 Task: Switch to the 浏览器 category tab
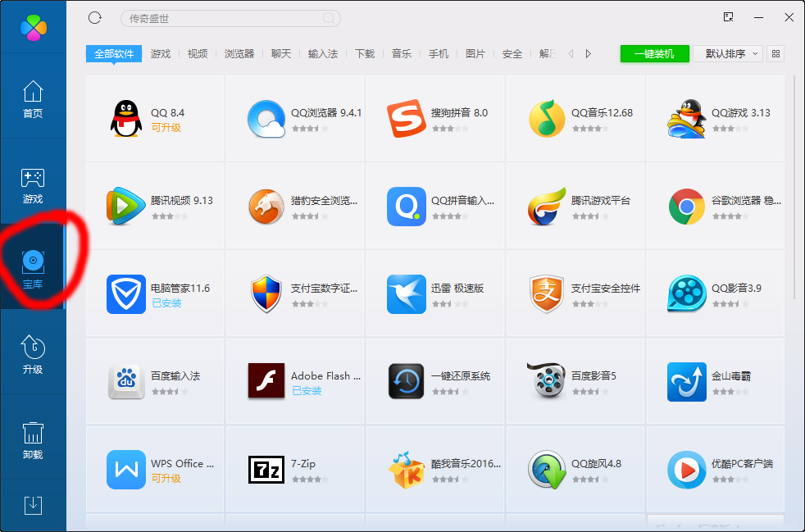pyautogui.click(x=239, y=53)
